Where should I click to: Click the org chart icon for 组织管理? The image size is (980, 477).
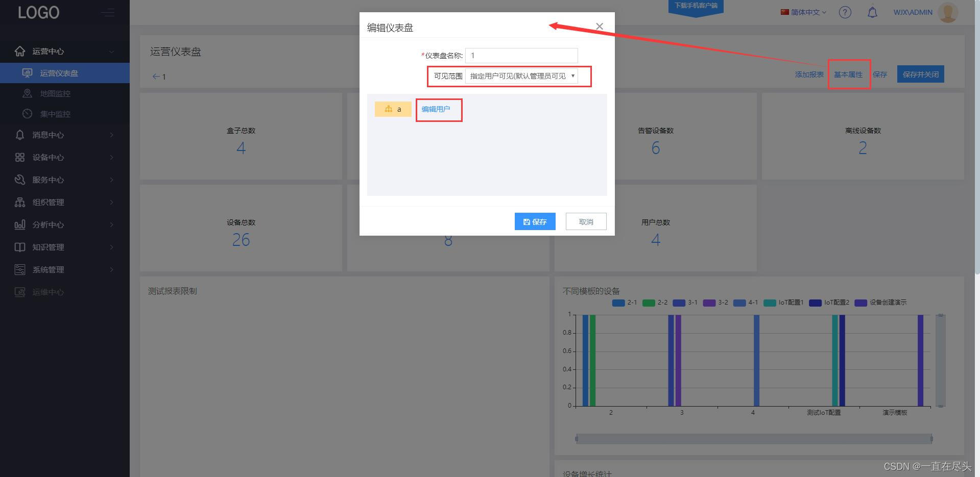click(x=20, y=202)
